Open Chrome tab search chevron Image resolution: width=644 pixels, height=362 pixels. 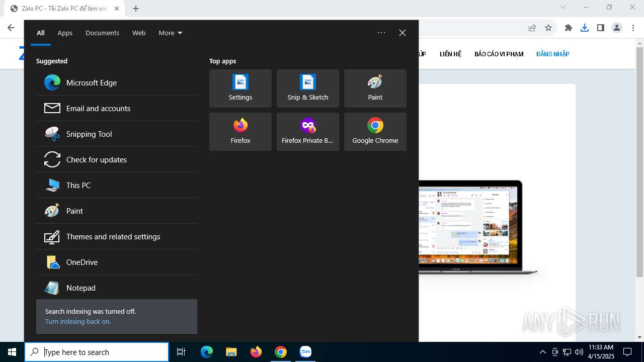pos(563,7)
